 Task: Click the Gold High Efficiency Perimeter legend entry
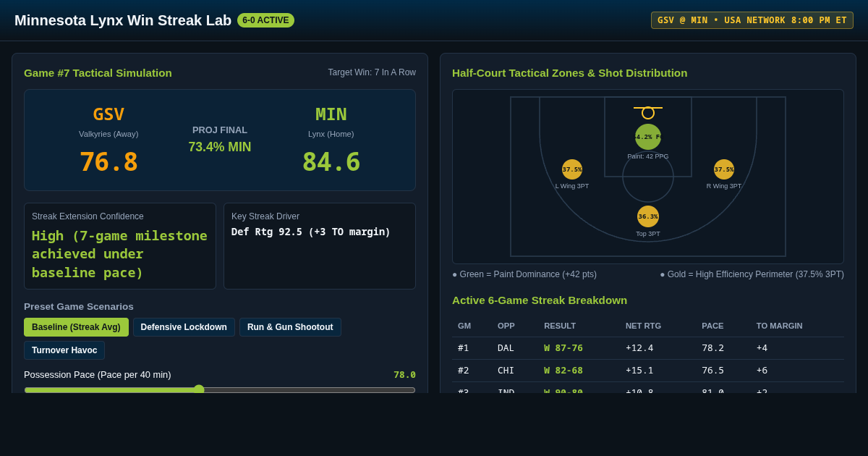(752, 274)
